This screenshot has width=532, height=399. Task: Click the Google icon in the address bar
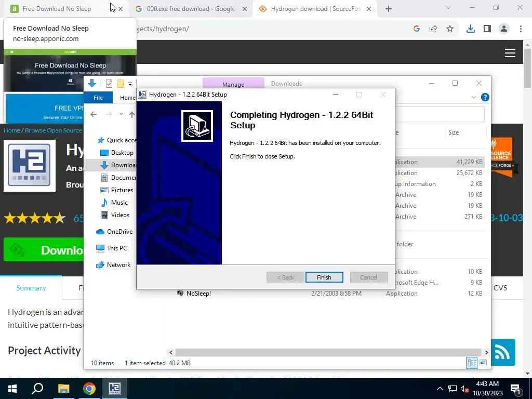click(x=417, y=29)
